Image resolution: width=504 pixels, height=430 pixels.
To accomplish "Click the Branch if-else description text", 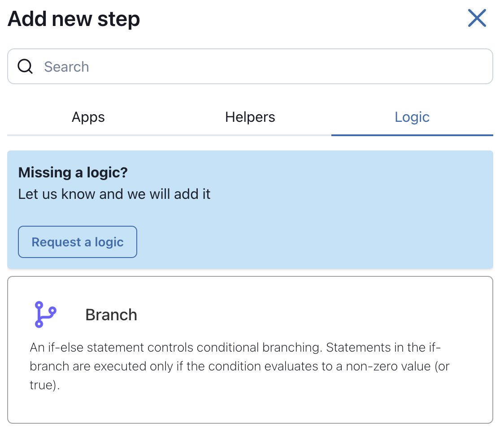I will (x=239, y=366).
